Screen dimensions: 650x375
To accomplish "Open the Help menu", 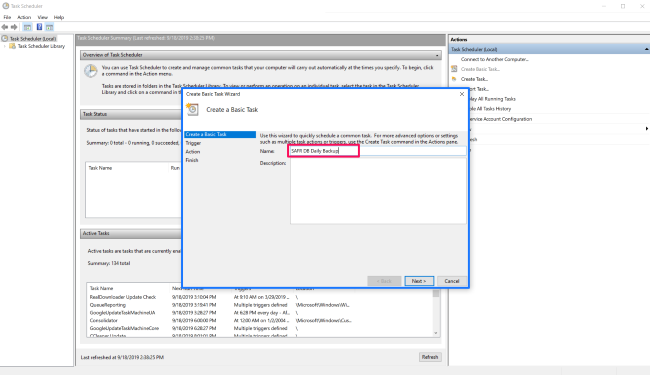I will click(x=59, y=17).
